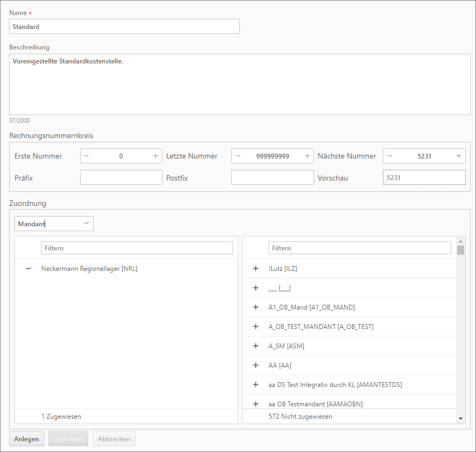Viewport: 476px width, 452px height.
Task: Click the Letzte Nummer value 999999999
Action: (x=273, y=156)
